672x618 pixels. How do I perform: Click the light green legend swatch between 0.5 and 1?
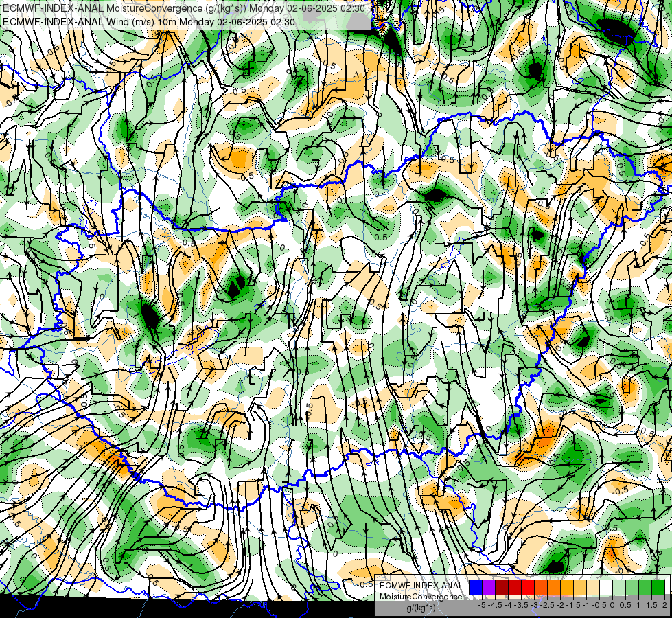[632, 587]
